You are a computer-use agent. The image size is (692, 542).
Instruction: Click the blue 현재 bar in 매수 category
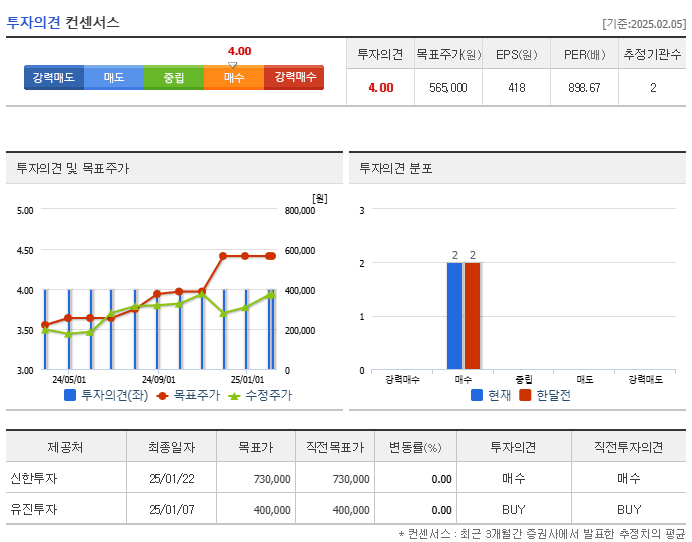pos(454,316)
